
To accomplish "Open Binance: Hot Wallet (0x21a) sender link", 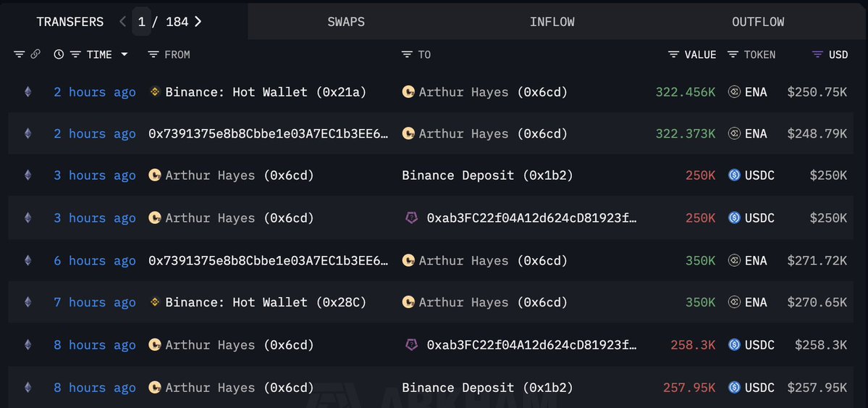I will (x=266, y=92).
